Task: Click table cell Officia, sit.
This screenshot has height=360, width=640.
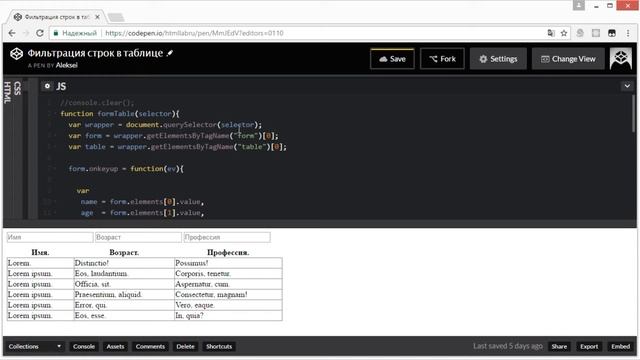Action: pos(124,284)
